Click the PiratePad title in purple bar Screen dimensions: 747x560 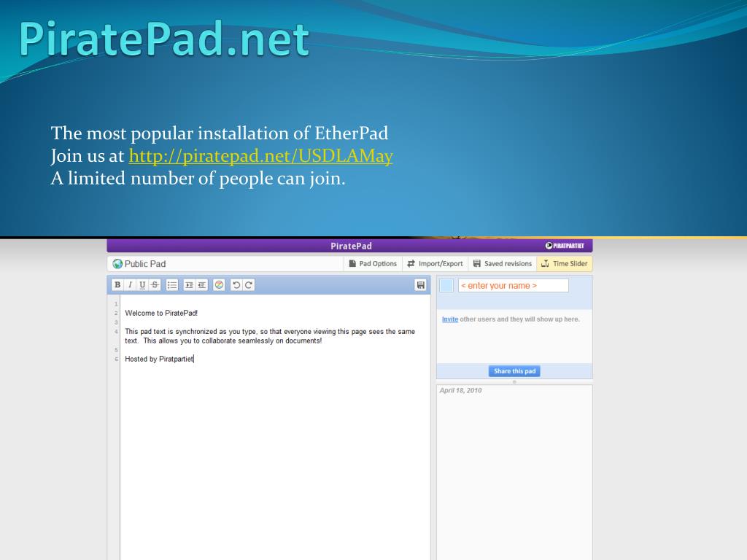point(351,246)
